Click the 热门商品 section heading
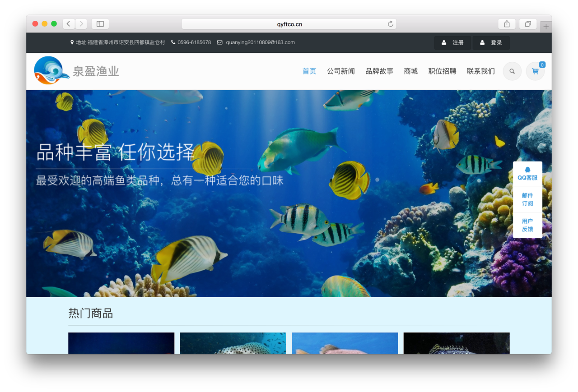Image resolution: width=578 pixels, height=392 pixels. (90, 314)
